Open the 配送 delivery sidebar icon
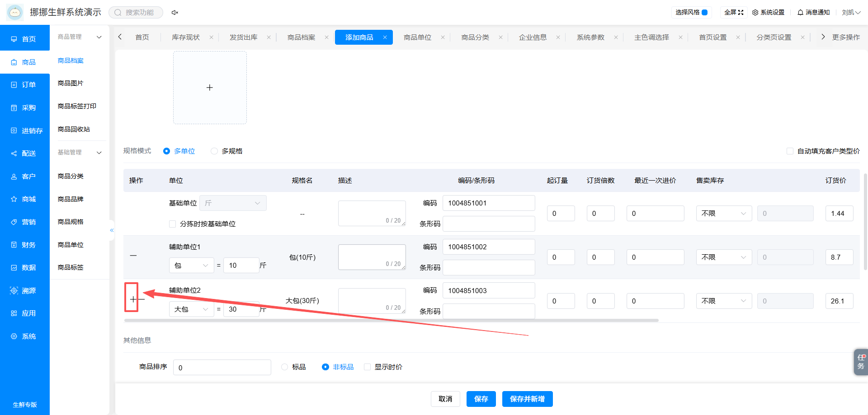The width and height of the screenshot is (868, 415). click(x=14, y=154)
